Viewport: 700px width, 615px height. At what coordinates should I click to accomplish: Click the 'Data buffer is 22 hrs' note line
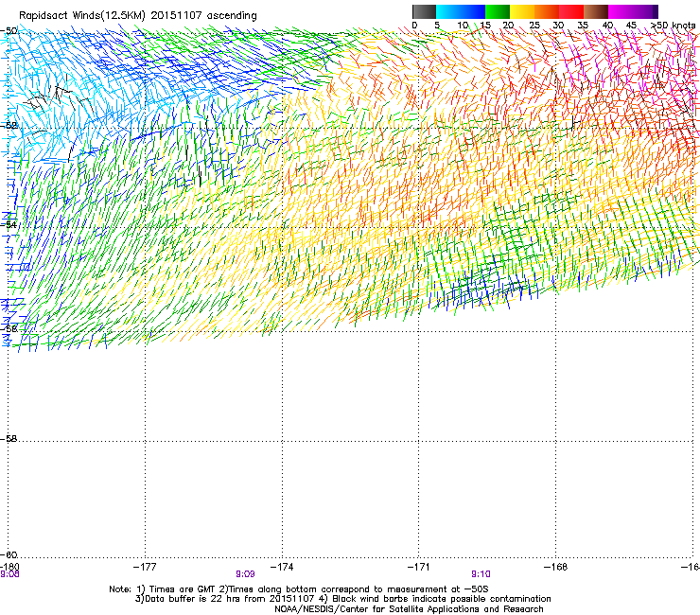342,599
